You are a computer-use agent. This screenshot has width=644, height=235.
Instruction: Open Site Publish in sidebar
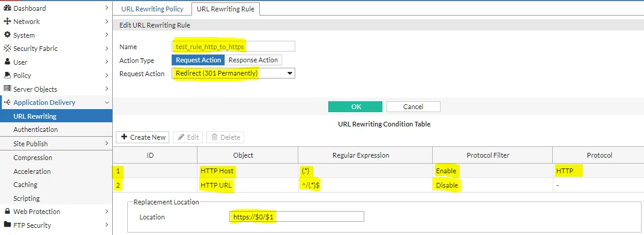(56, 143)
